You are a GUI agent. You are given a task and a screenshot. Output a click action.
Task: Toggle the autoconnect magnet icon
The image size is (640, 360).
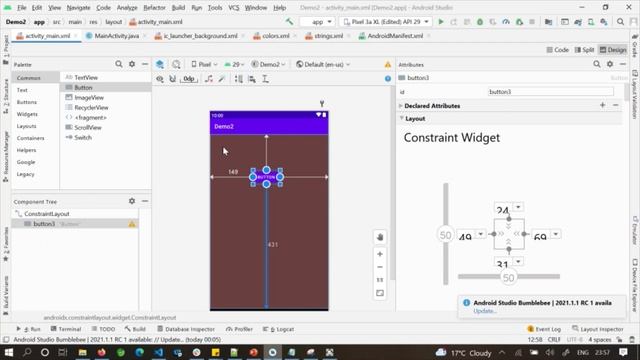coord(173,79)
